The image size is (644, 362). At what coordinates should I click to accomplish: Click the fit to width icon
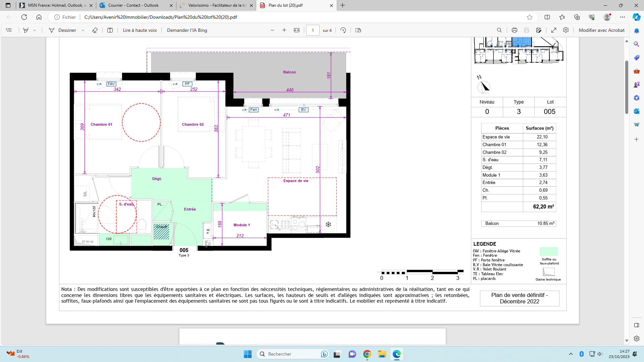point(297,30)
